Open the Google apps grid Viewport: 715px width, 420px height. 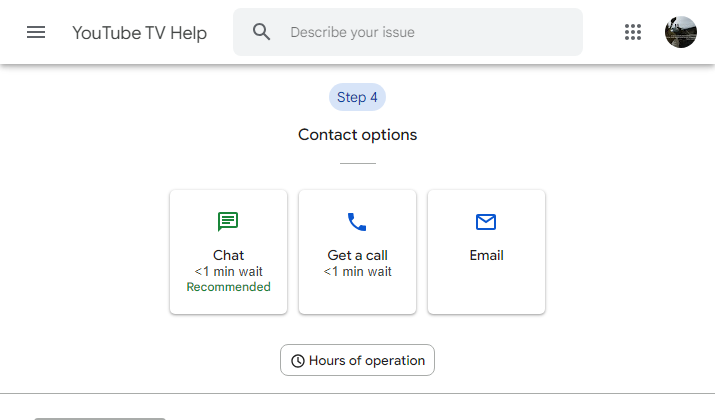coord(632,32)
